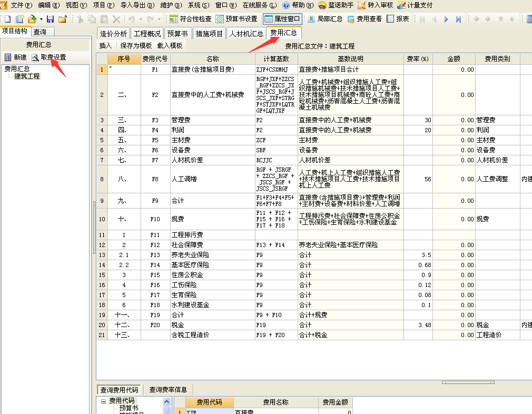Go to first record navigation icon
Viewport: 532px width, 414px height.
pos(422,19)
